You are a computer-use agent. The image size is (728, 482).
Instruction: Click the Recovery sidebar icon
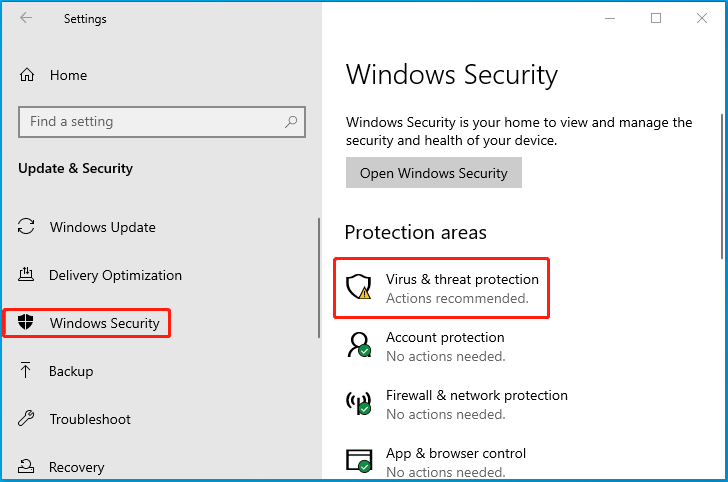27,467
